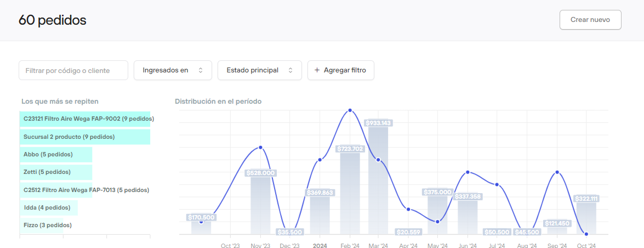
Task: Click the $337.358 bar label
Action: point(468,196)
